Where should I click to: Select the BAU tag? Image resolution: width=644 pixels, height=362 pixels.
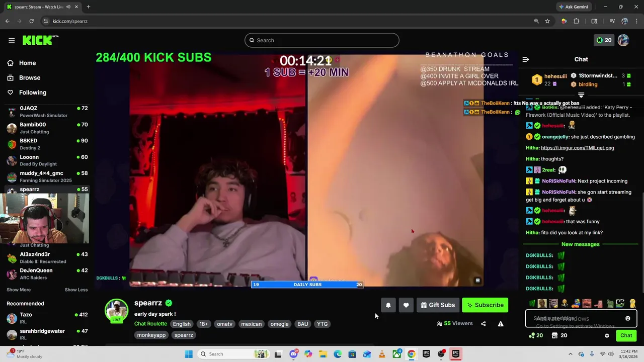click(302, 324)
